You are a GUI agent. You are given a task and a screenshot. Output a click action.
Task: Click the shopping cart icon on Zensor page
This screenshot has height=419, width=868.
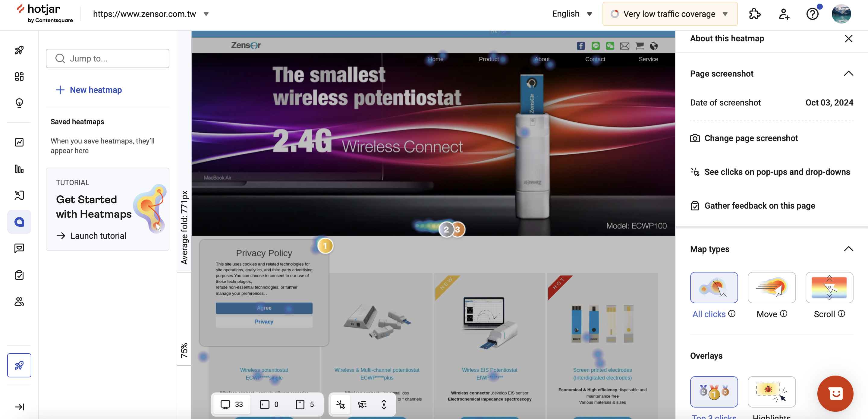(x=639, y=46)
